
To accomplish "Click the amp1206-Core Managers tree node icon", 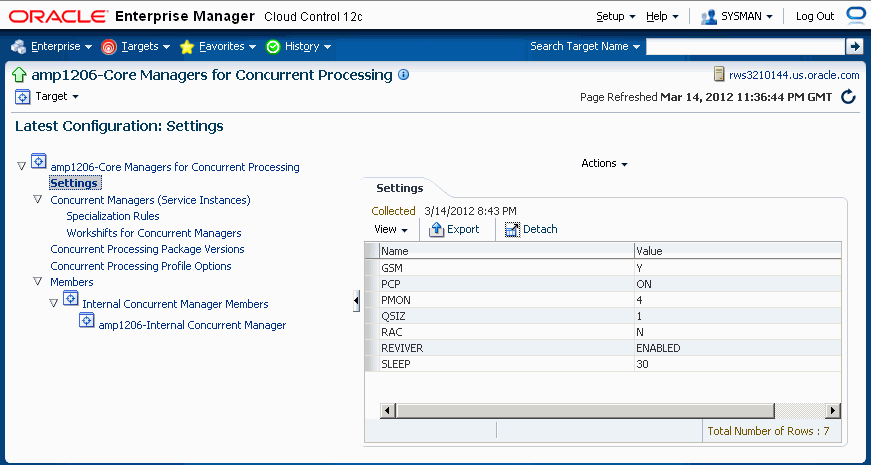I will [x=38, y=161].
